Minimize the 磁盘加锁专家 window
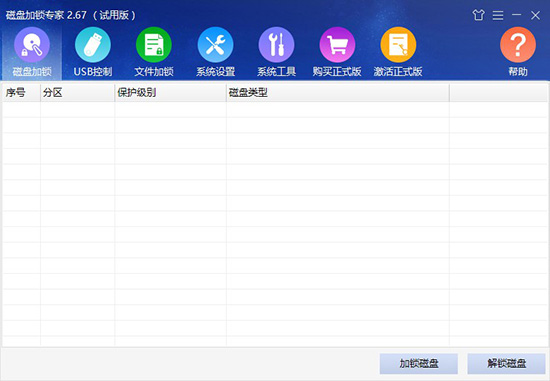The image size is (550, 381). [x=516, y=15]
